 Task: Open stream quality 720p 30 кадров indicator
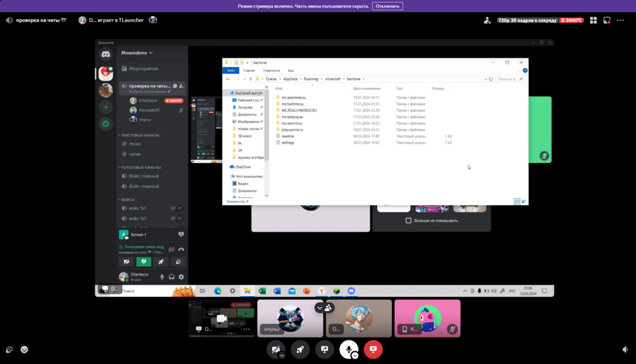527,20
